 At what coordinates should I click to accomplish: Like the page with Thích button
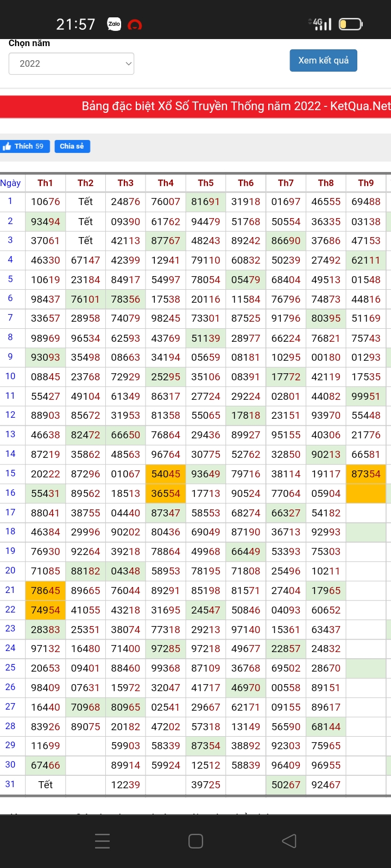pos(24,146)
